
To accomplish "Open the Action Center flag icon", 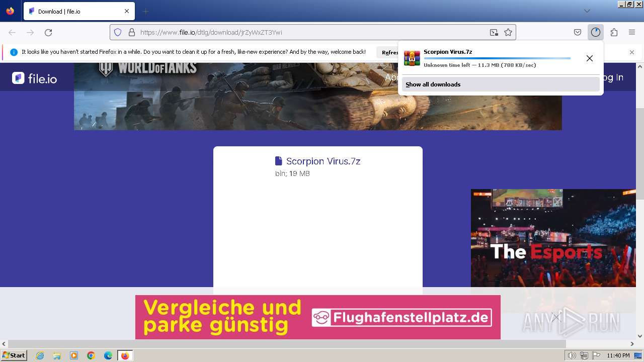I will click(x=596, y=355).
